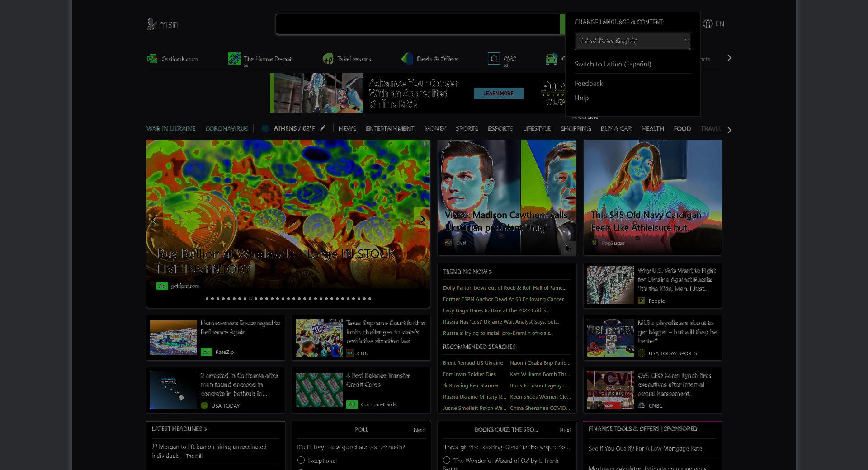Image resolution: width=868 pixels, height=470 pixels.
Task: Click the CNN source icon on Cawthorn card
Action: pyautogui.click(x=448, y=243)
